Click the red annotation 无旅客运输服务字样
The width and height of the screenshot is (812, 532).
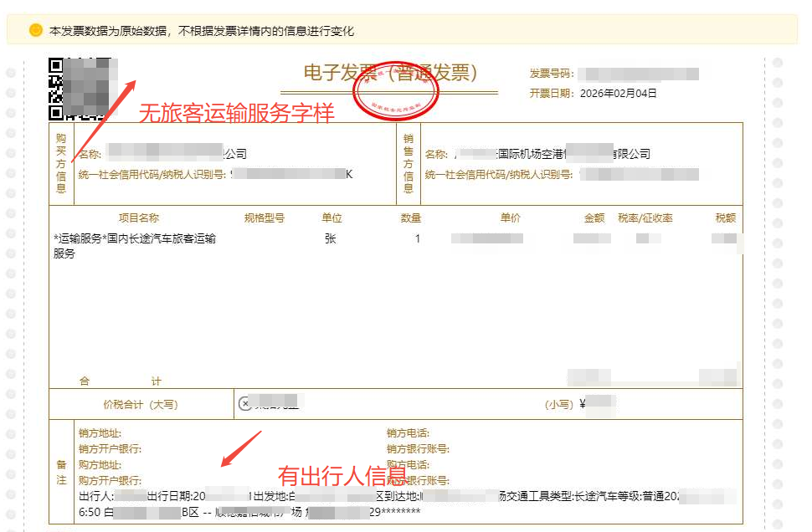pyautogui.click(x=236, y=113)
